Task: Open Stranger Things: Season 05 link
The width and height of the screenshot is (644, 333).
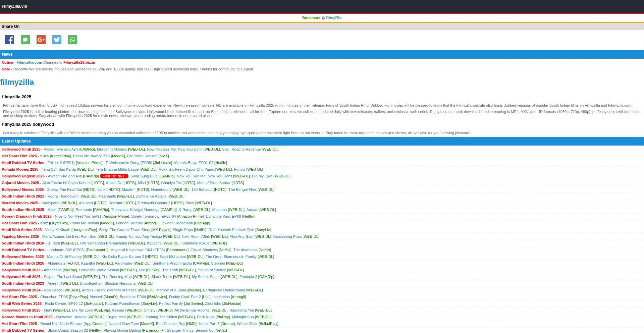Action: click(190, 331)
